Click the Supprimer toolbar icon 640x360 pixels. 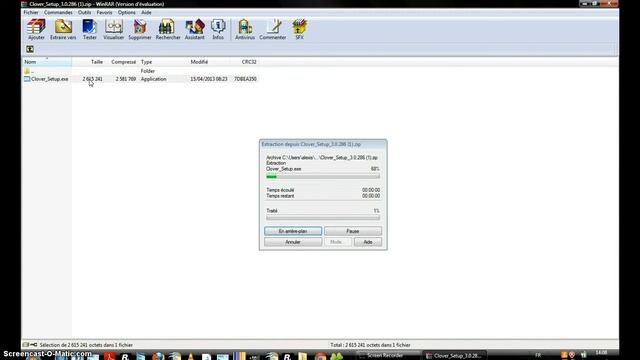coord(140,29)
